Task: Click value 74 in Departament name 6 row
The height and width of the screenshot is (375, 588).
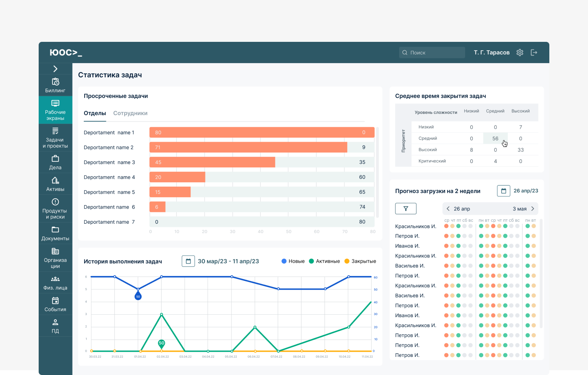Action: click(x=362, y=207)
